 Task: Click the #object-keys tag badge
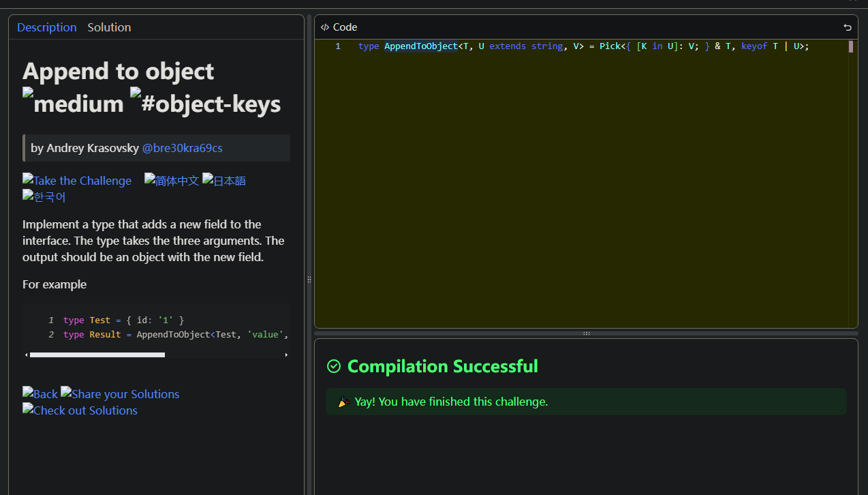coord(205,103)
